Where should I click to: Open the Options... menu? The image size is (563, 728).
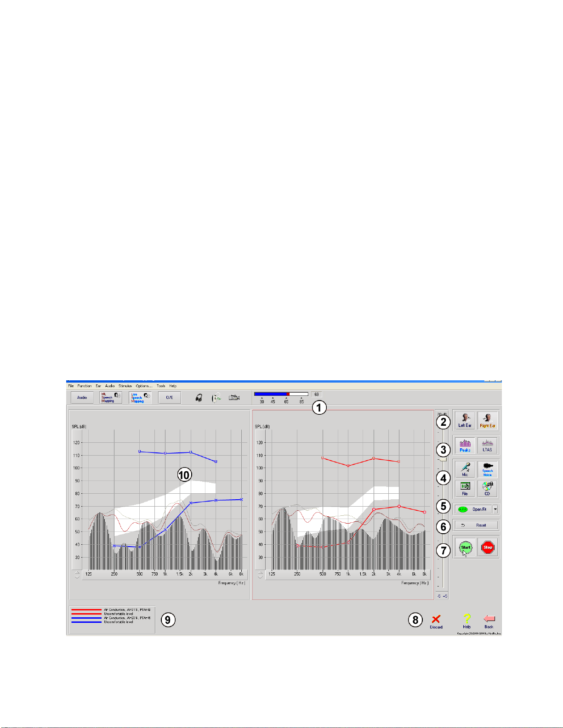144,386
